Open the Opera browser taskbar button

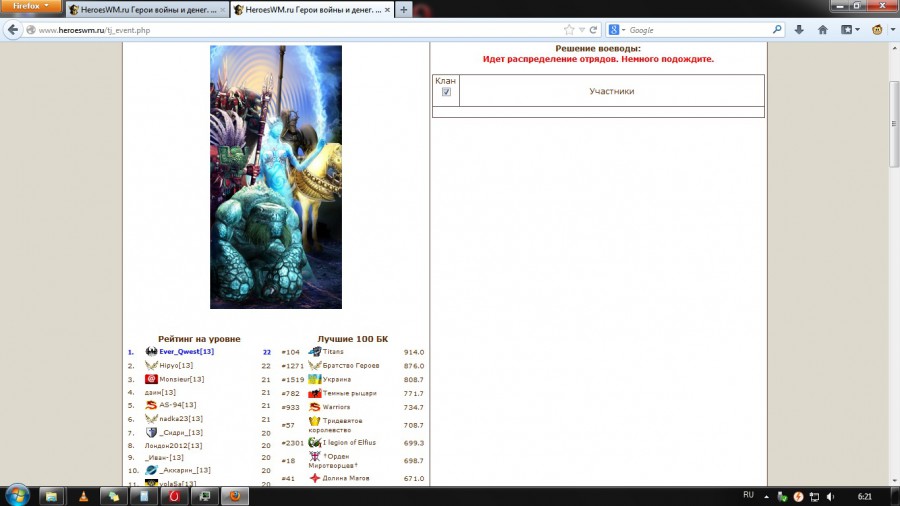pyautogui.click(x=174, y=496)
